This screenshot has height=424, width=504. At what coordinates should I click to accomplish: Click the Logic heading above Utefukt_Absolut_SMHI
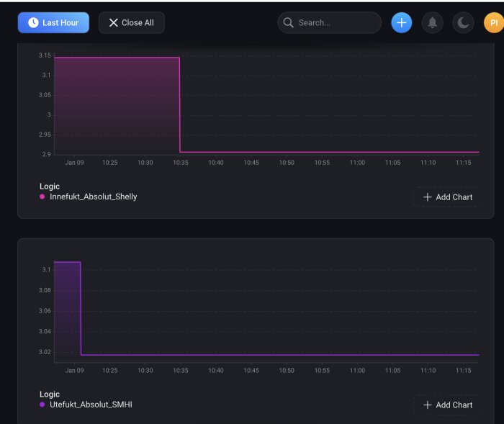(x=50, y=394)
